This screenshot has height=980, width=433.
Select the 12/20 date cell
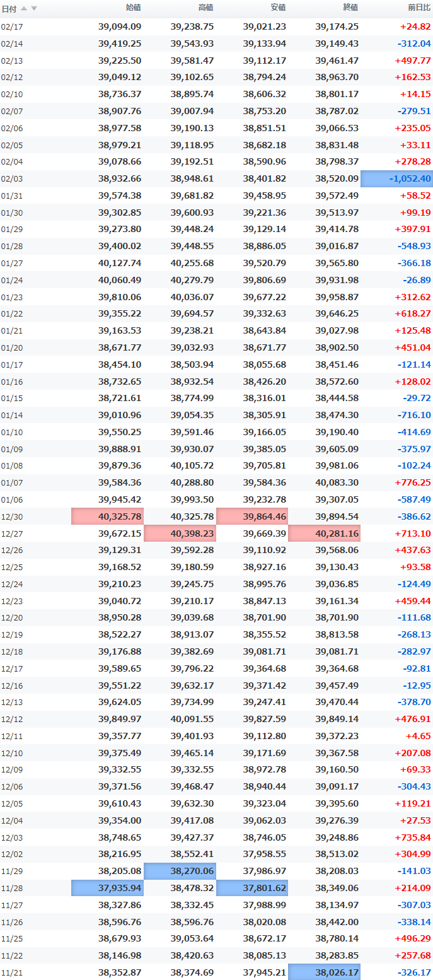(x=11, y=617)
